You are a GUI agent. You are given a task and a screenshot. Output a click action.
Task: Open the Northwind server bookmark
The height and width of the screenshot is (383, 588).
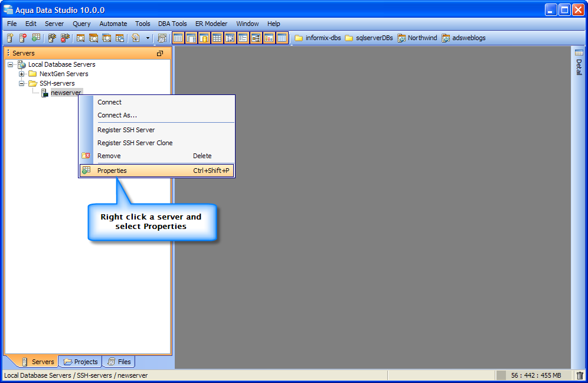pos(417,38)
